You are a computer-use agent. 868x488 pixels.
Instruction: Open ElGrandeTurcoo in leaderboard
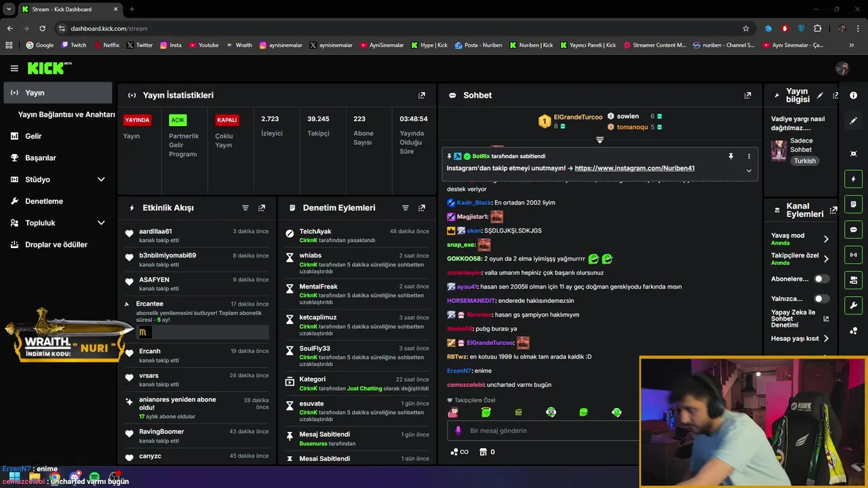point(578,117)
